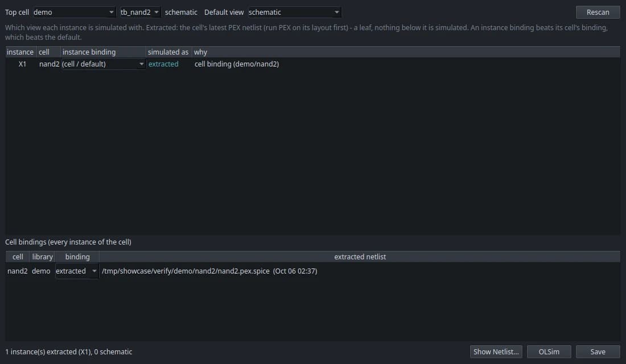The height and width of the screenshot is (364, 626).
Task: Select the X1 instance cell
Action: coord(22,64)
